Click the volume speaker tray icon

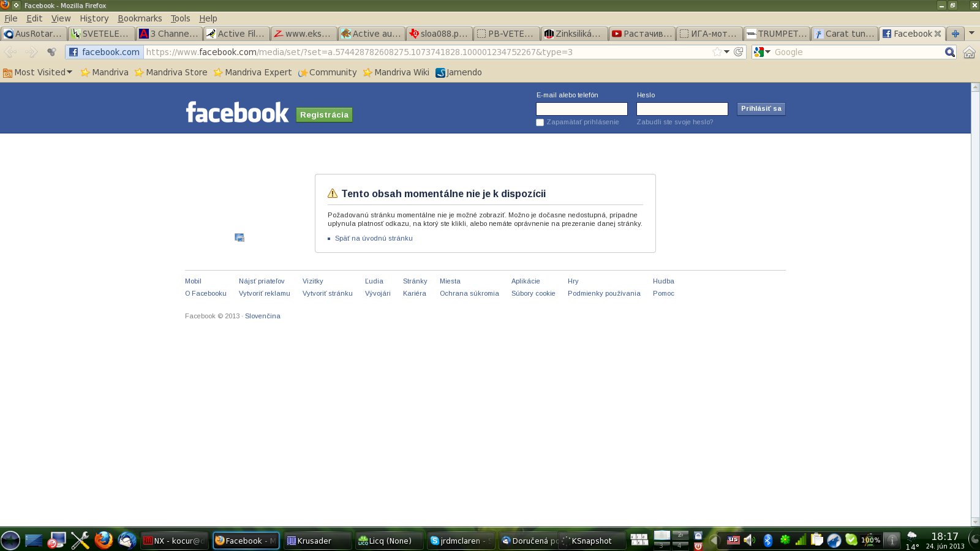tap(750, 540)
